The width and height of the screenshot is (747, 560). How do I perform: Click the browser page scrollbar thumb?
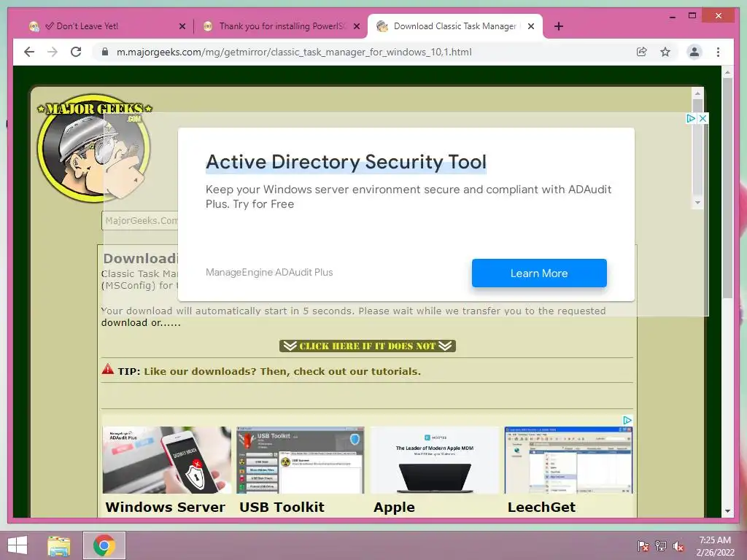coord(727,188)
